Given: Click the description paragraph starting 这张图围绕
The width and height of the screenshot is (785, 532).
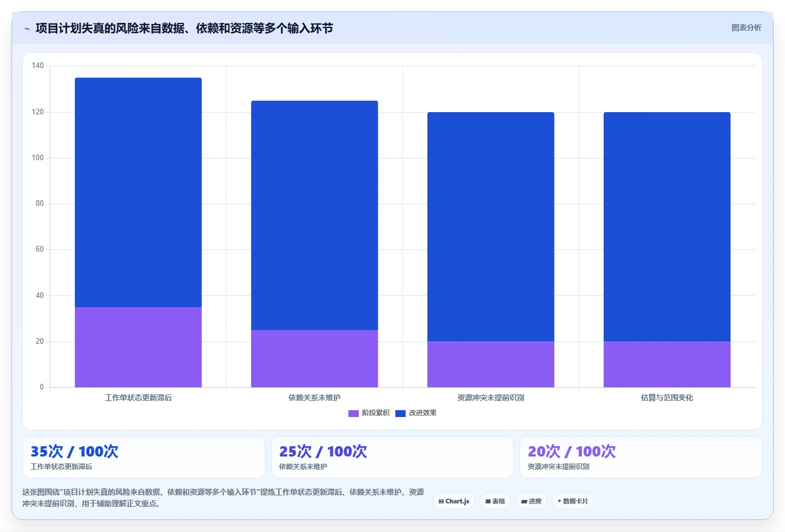Looking at the screenshot, I should (x=223, y=498).
